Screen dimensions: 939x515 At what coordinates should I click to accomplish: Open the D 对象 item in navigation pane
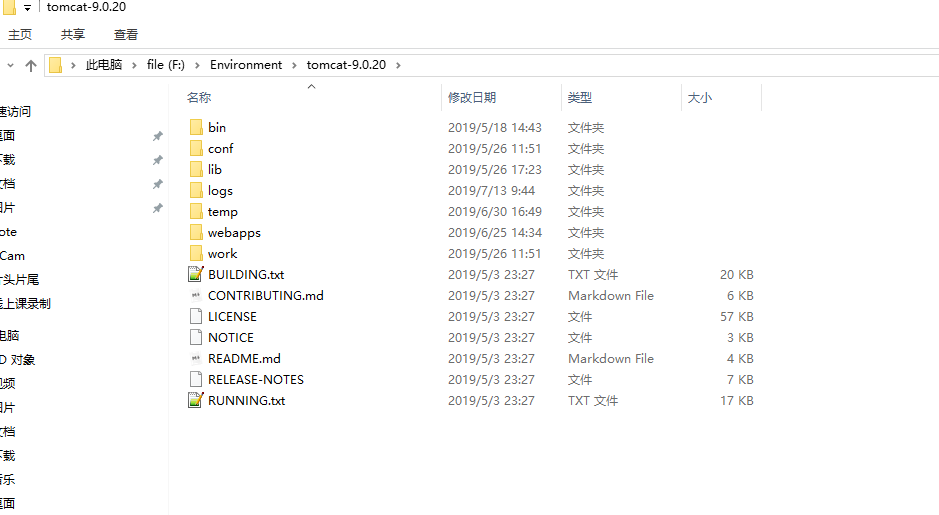17,359
